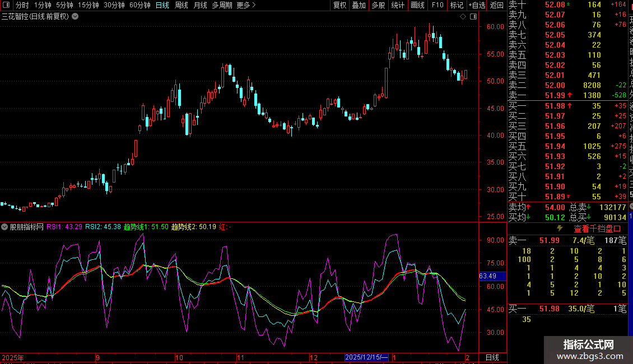Select the 卖一 51.99 order row
The image size is (633, 364).
pyautogui.click(x=568, y=95)
